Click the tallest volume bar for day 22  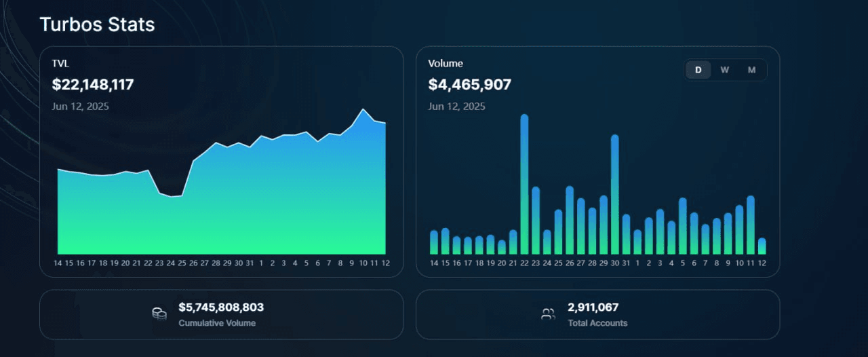point(524,183)
